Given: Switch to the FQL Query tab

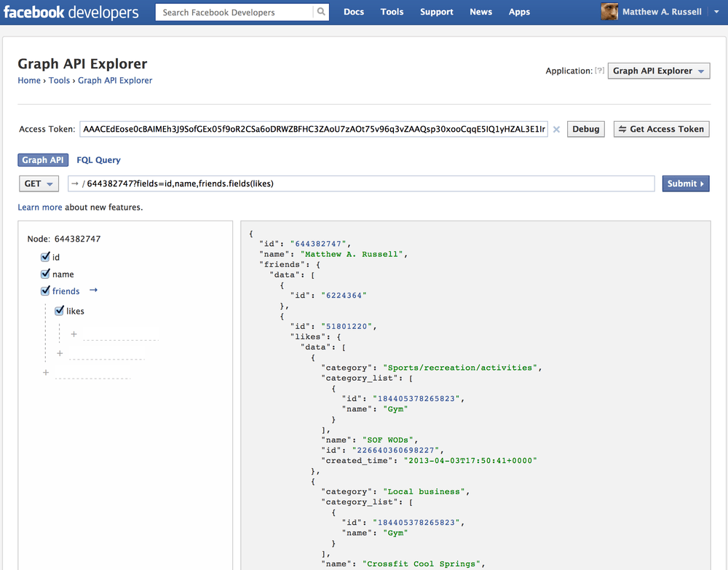Looking at the screenshot, I should [98, 160].
